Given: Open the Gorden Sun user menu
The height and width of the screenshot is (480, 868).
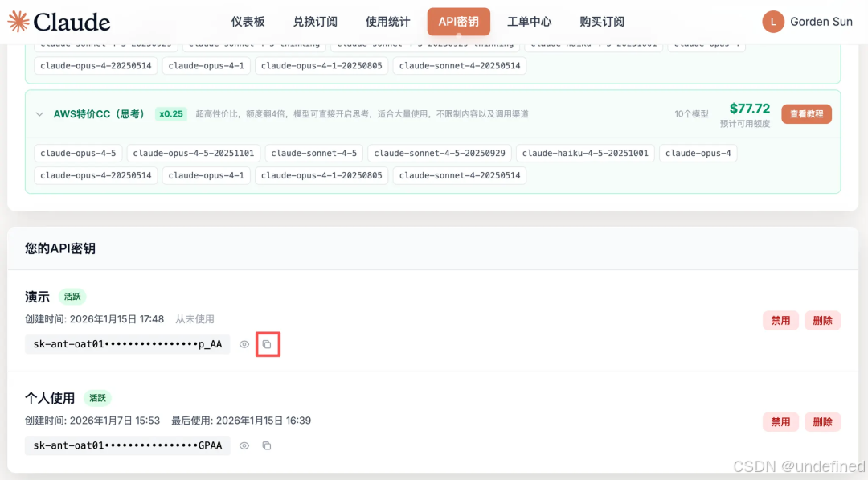Looking at the screenshot, I should click(x=807, y=22).
